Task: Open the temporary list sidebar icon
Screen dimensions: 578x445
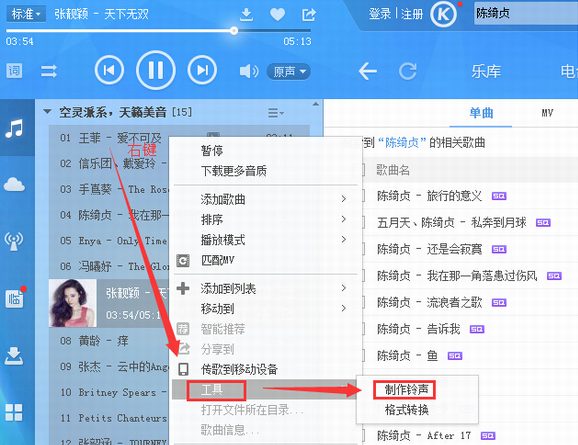Action: click(15, 298)
